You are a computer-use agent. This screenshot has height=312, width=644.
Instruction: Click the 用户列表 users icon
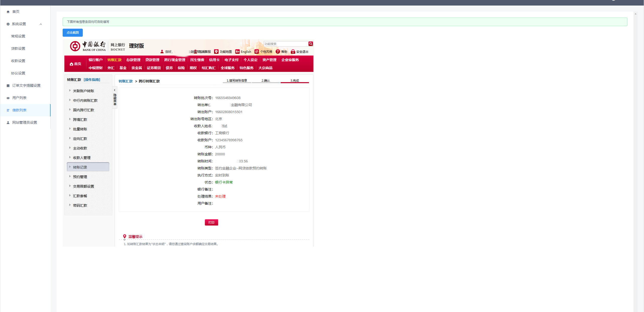click(8, 98)
